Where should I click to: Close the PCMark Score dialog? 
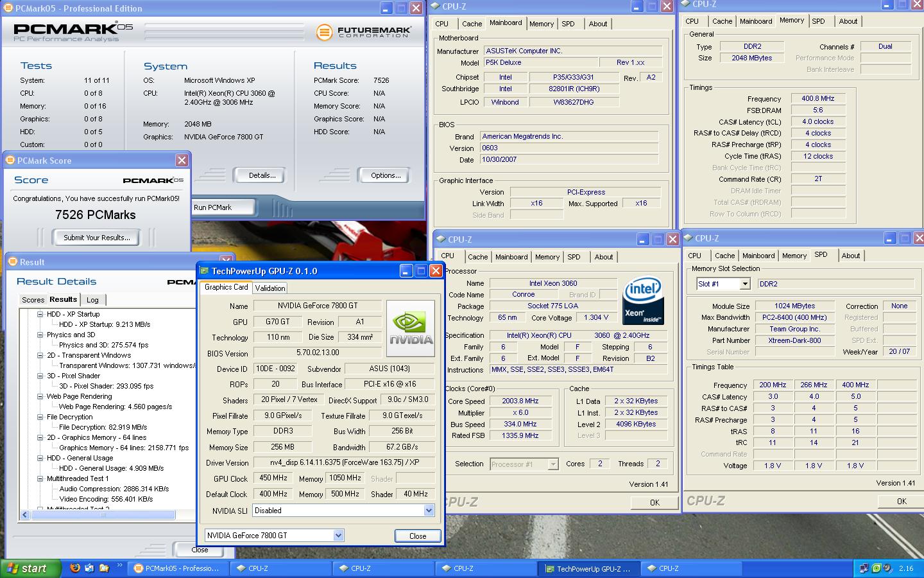point(182,161)
